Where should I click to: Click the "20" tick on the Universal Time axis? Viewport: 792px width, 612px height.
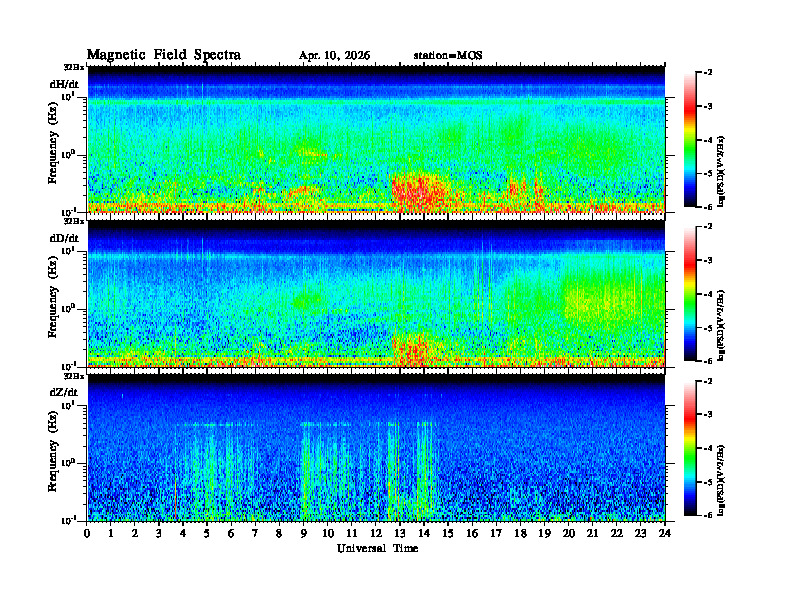[x=569, y=534]
